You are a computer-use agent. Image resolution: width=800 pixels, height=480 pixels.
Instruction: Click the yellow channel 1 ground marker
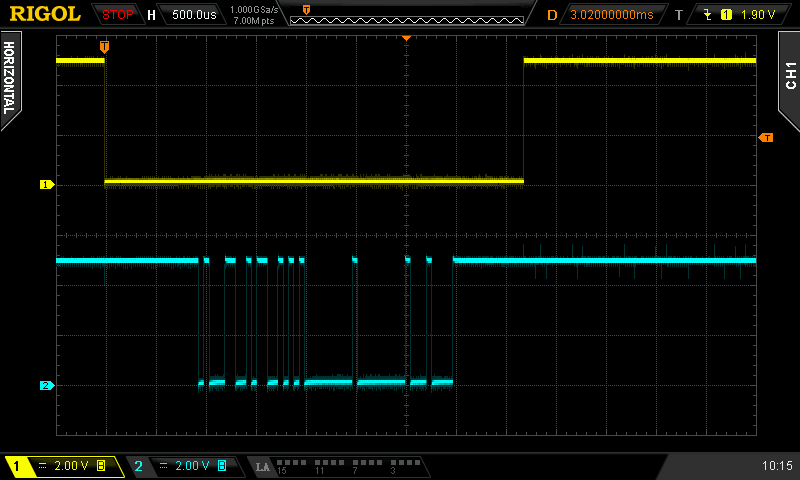tap(47, 185)
